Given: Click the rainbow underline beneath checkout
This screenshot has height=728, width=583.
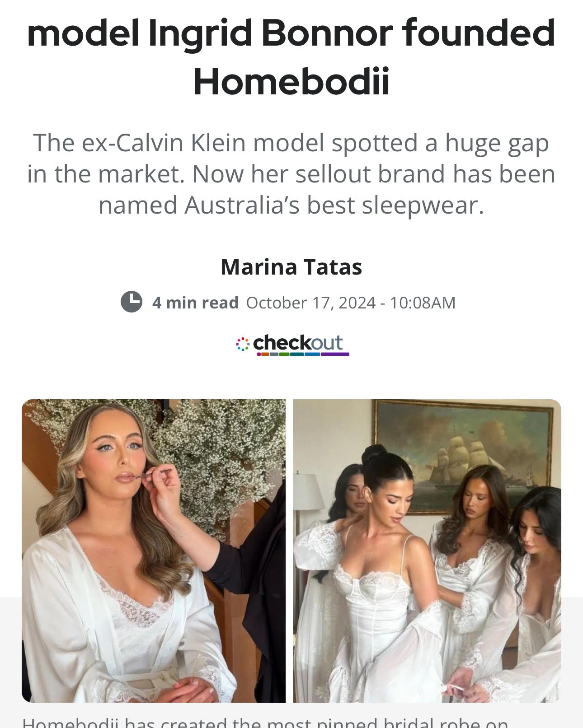Looking at the screenshot, I should 303,354.
